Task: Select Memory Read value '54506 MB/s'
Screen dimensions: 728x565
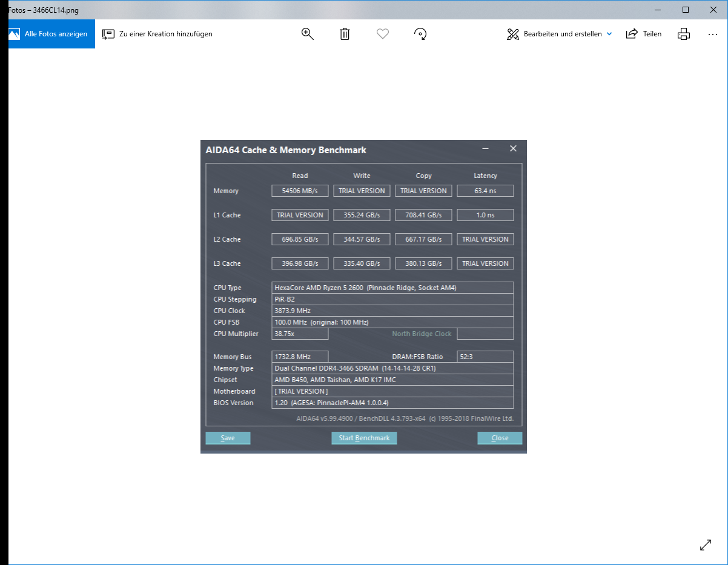Action: point(300,191)
